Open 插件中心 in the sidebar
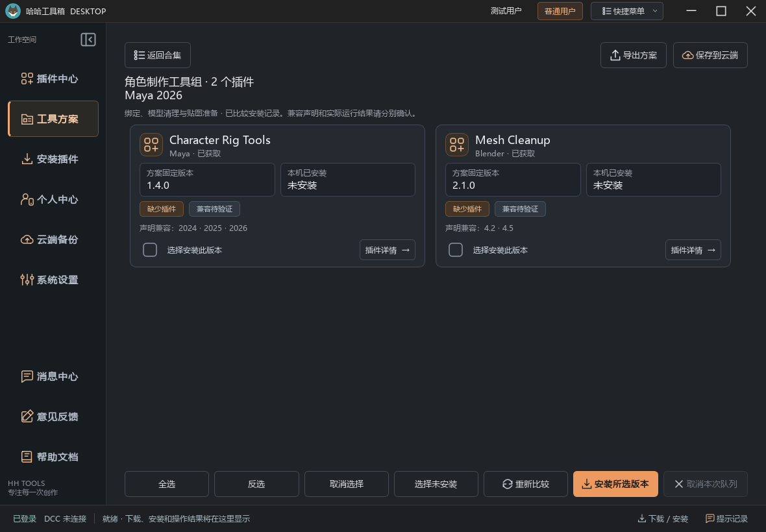The height and width of the screenshot is (532, 766). coord(53,79)
